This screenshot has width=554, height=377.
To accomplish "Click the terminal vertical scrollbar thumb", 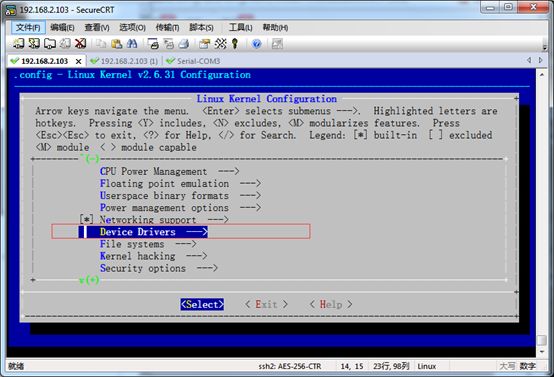I will (x=542, y=340).
